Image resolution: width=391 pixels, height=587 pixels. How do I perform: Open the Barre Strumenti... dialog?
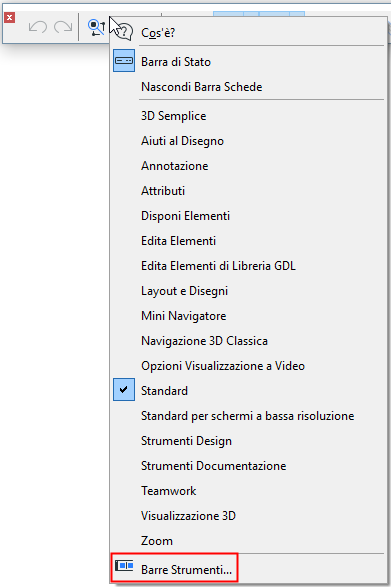click(x=249, y=570)
